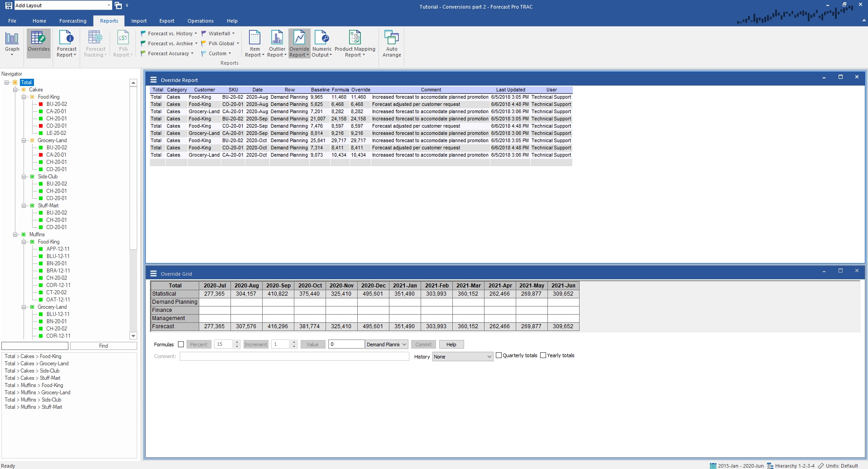This screenshot has width=868, height=469.
Task: Open the File menu
Action: pos(12,21)
